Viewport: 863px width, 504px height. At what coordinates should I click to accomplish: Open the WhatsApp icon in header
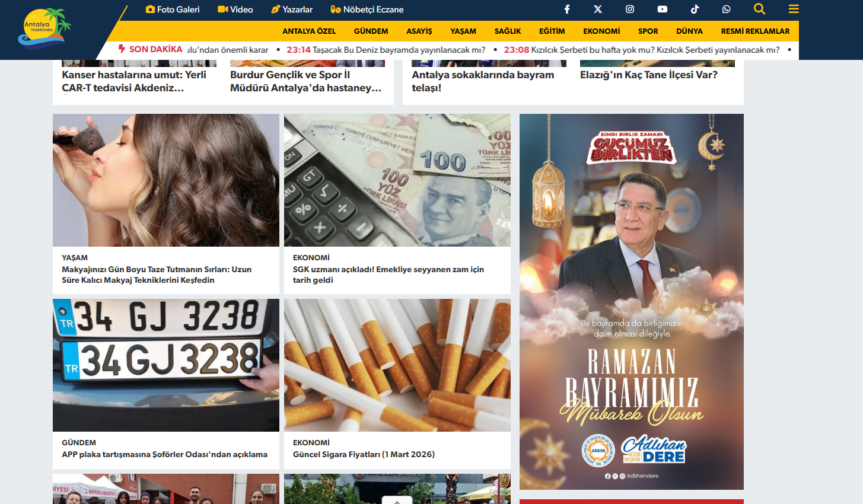pos(727,9)
